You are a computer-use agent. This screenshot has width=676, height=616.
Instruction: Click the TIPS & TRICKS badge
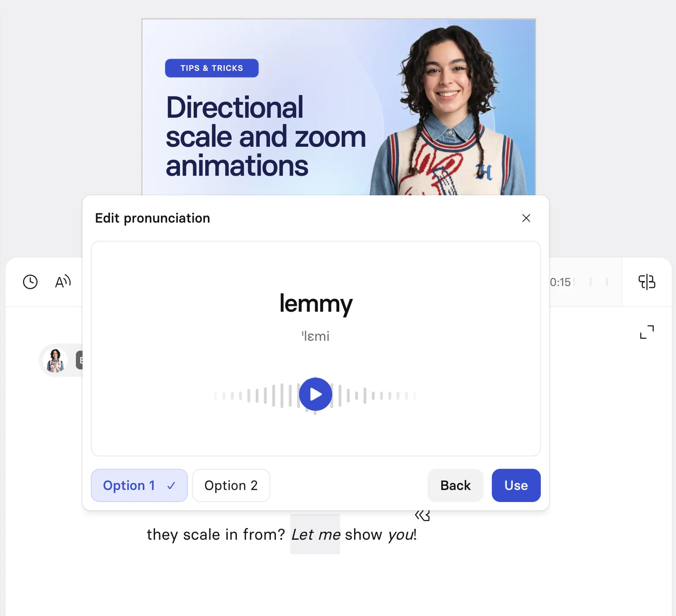click(212, 68)
